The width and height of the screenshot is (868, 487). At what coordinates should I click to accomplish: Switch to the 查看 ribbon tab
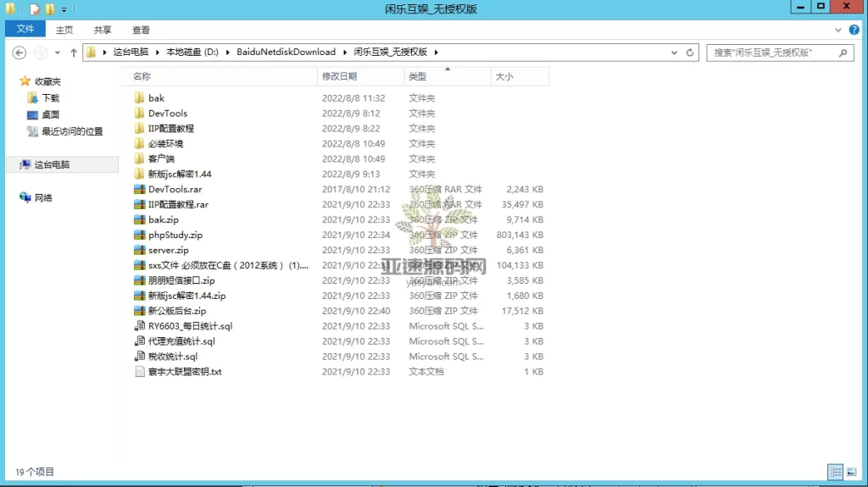pyautogui.click(x=141, y=30)
